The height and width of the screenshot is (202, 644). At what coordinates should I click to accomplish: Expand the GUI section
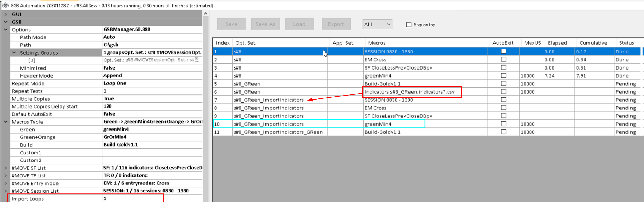pos(5,14)
